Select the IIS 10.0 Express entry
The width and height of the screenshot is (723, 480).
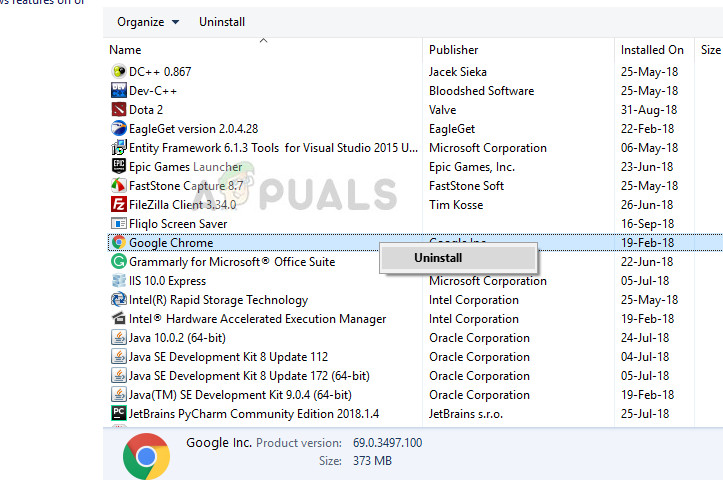pos(167,281)
